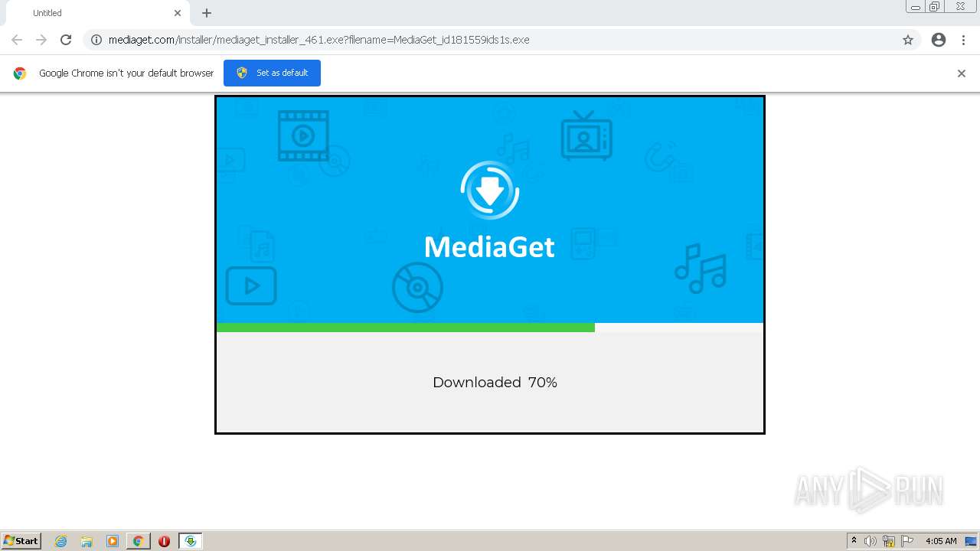Click the forward navigation arrow
980x551 pixels.
coord(41,40)
